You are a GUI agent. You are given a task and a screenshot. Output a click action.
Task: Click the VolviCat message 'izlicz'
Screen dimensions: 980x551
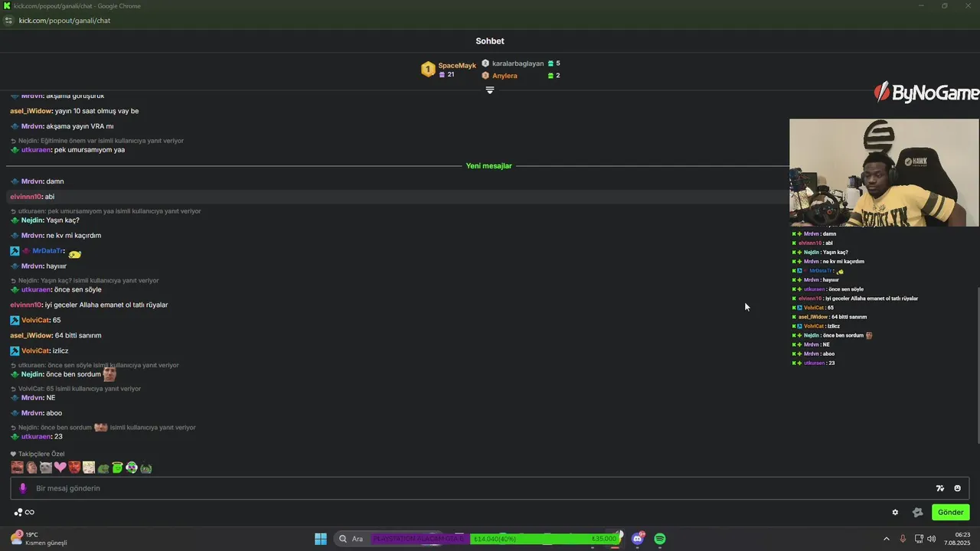tap(60, 350)
